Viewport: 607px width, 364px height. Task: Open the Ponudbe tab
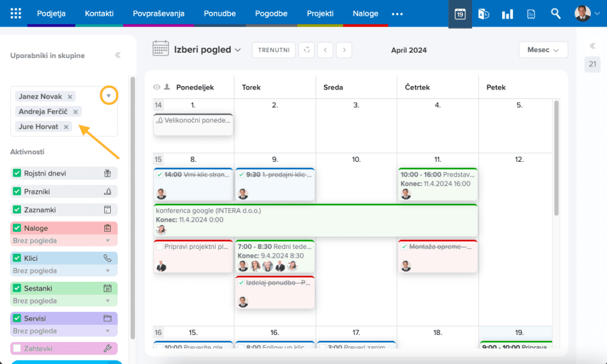(x=220, y=13)
